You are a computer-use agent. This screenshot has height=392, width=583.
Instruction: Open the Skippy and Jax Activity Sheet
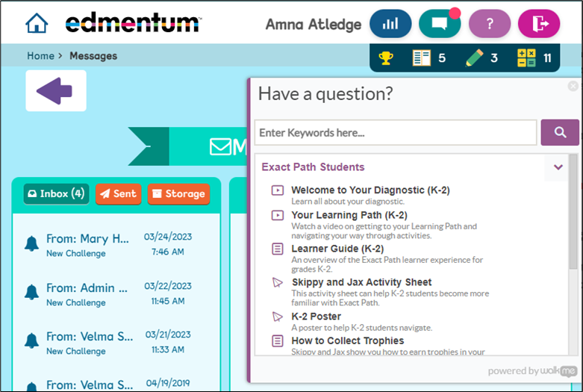361,282
